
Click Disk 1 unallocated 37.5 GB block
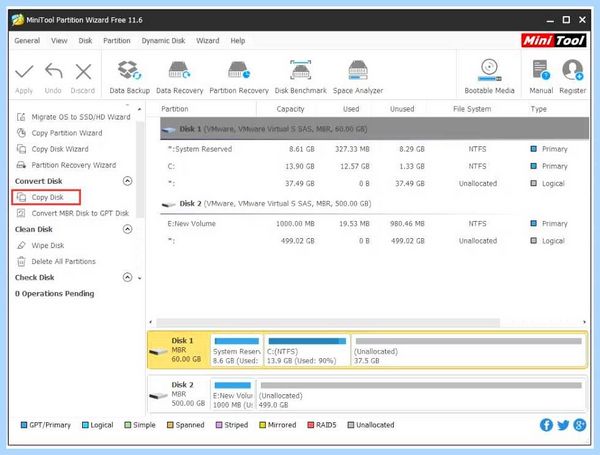click(468, 351)
